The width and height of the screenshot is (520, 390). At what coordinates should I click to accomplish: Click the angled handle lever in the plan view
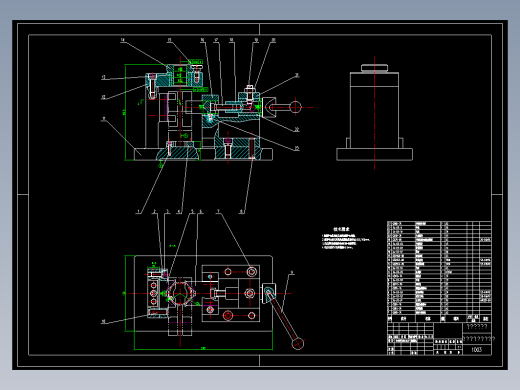[284, 317]
